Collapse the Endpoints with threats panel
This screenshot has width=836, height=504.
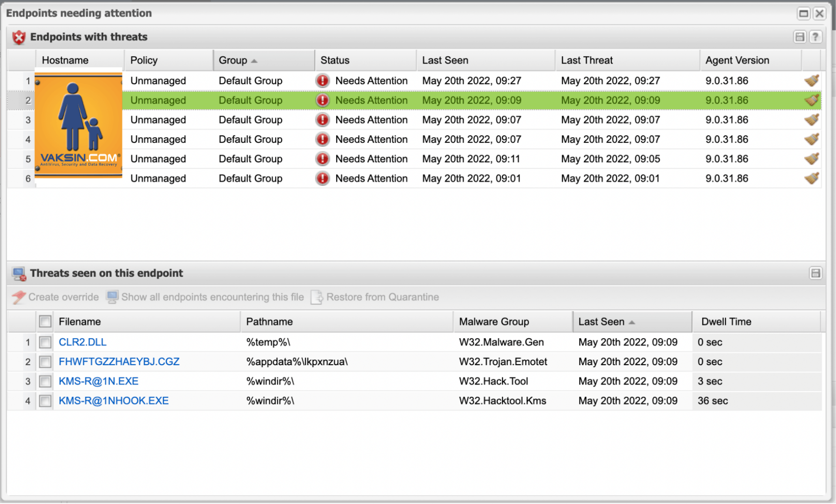point(800,37)
